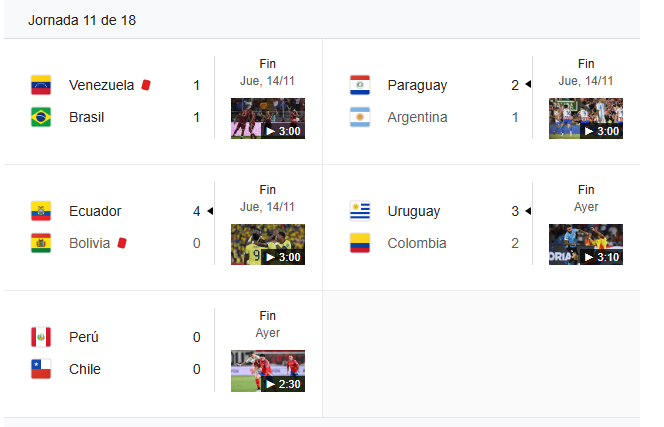The image size is (664, 427).
Task: Click Venezuela's red card icon
Action: pos(146,85)
